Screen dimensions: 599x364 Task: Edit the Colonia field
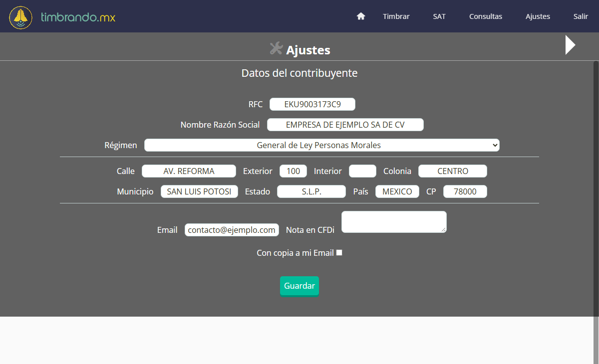[453, 171]
